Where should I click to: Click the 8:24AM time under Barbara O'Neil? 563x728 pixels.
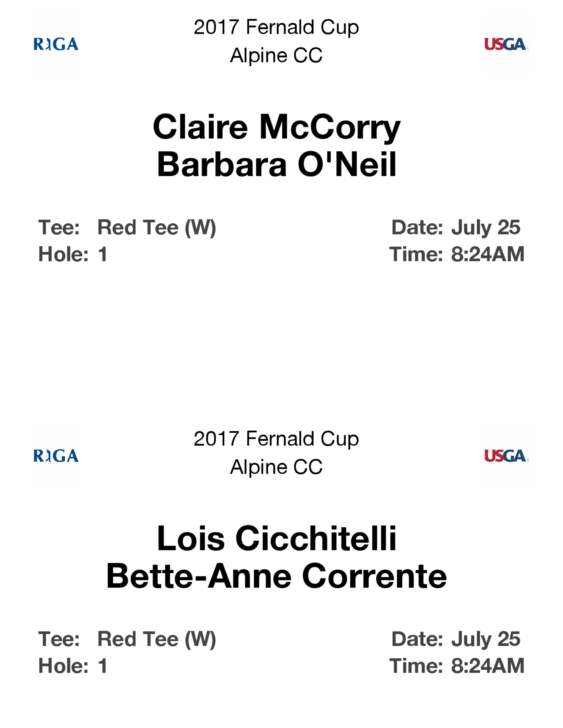[487, 254]
